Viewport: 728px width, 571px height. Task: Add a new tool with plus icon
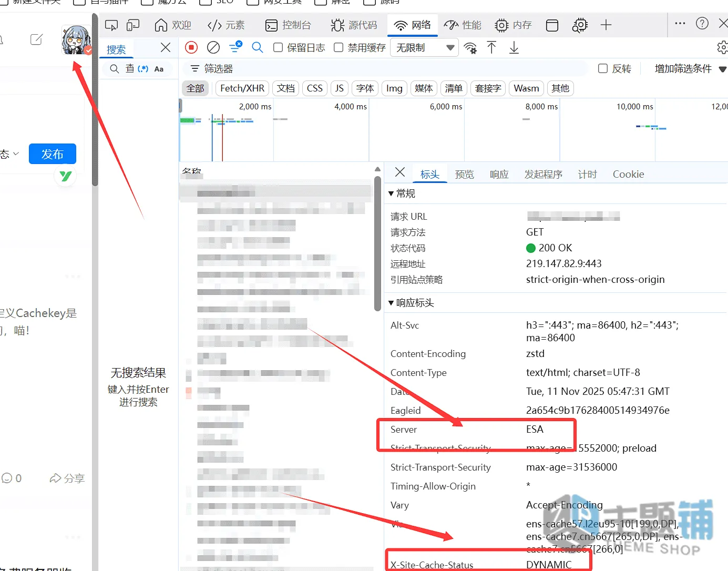[606, 25]
